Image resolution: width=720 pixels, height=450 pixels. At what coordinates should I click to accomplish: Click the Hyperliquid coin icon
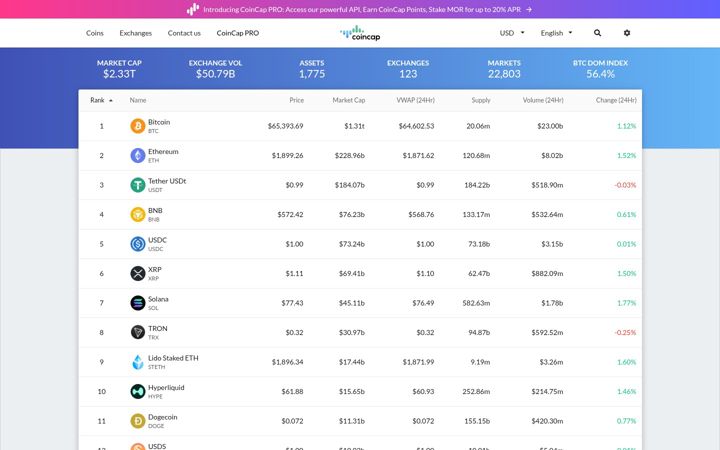pyautogui.click(x=138, y=391)
